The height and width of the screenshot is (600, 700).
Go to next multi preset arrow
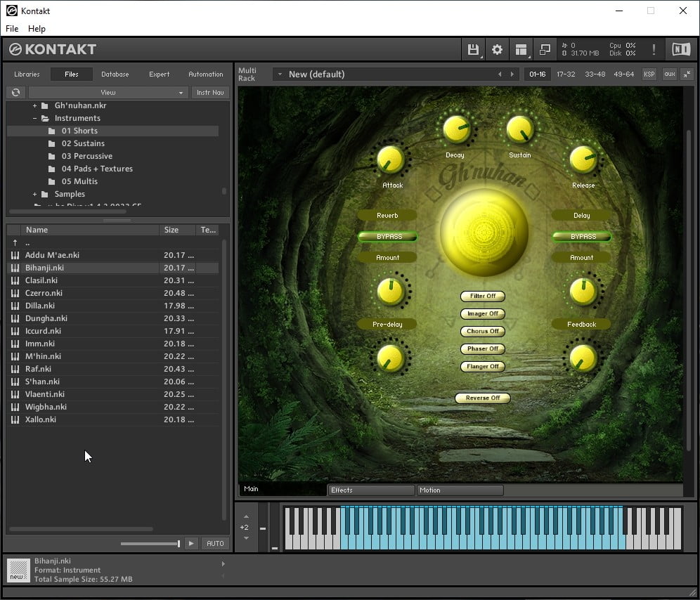click(512, 74)
